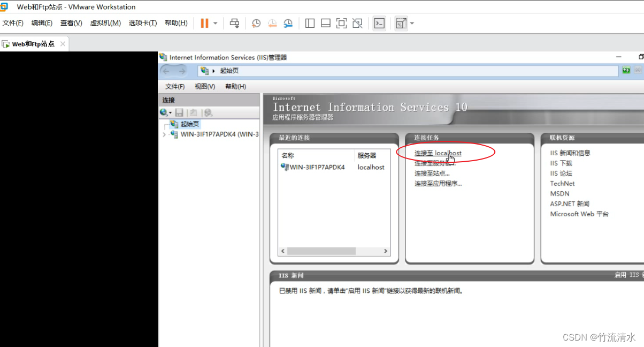Click address bar breadcrumb arrow before 起始页
Screen dimensions: 644x347
coord(214,71)
